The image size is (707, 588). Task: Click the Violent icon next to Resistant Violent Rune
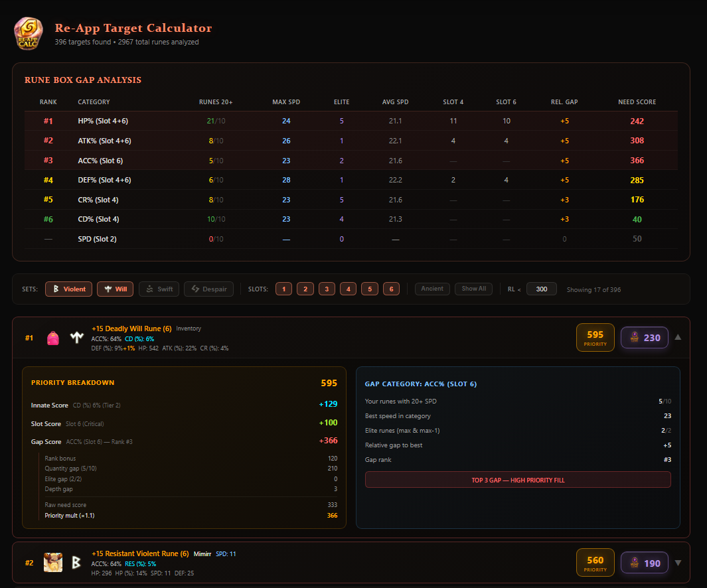76,562
